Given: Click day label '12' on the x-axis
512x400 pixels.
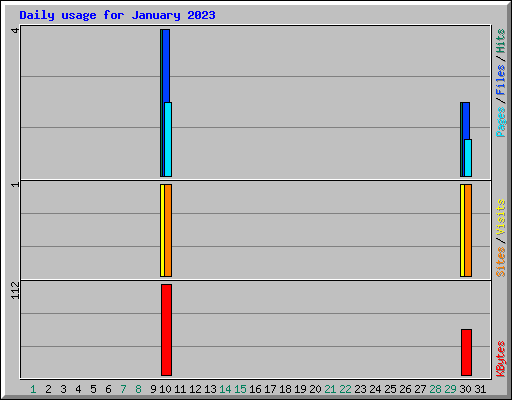Looking at the screenshot, I should (x=195, y=389).
